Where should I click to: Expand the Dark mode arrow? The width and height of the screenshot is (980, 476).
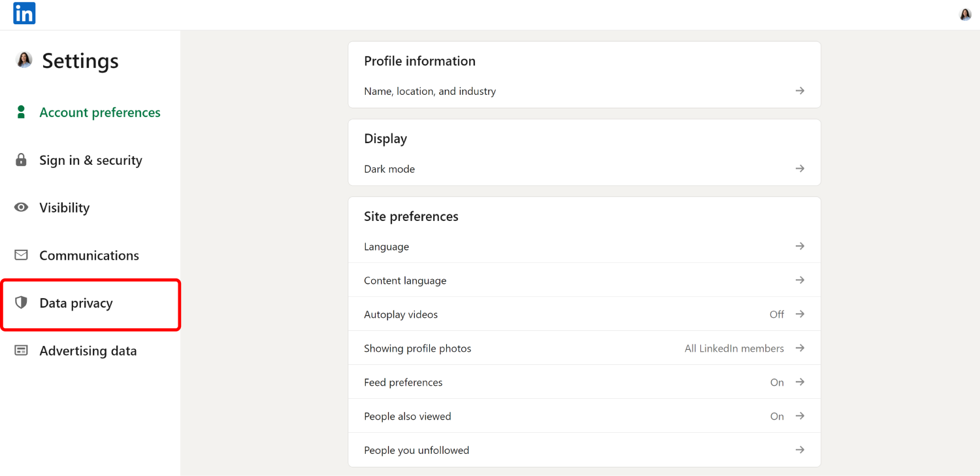coord(799,169)
